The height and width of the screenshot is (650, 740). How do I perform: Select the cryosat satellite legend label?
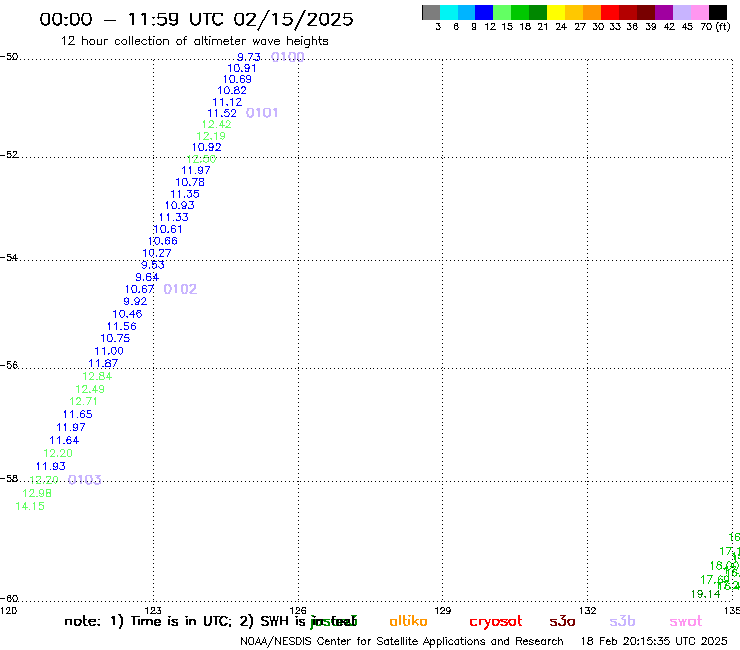coord(496,622)
